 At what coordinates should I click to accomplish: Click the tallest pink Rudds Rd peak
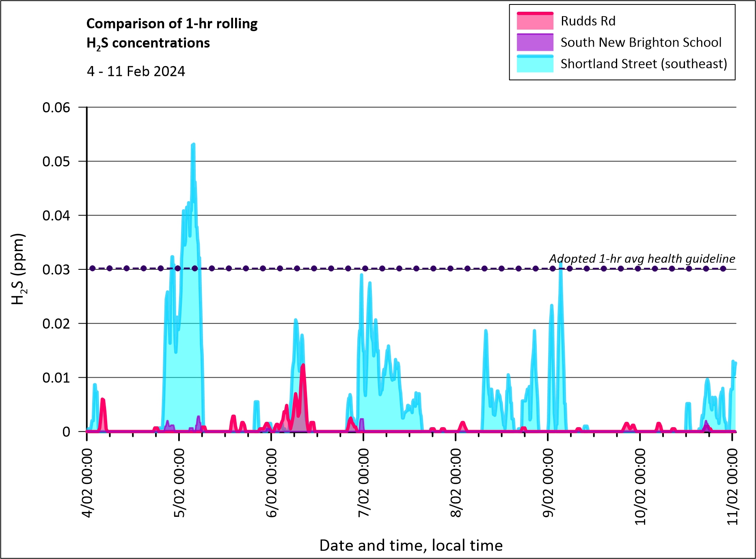tap(302, 366)
